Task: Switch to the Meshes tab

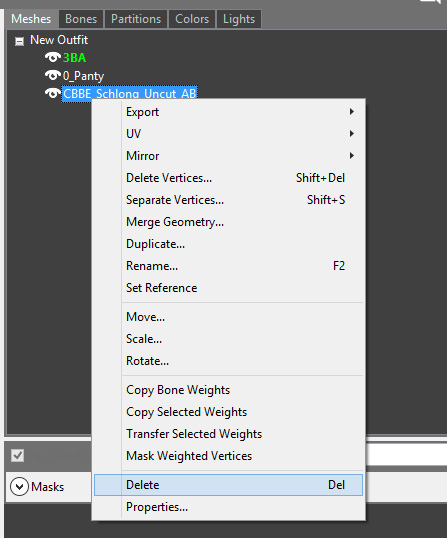Action: point(31,19)
